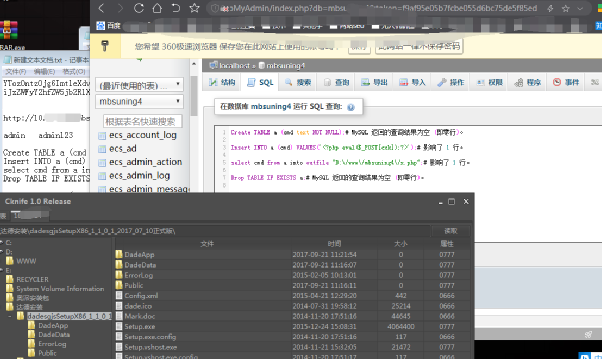
Task: Click table icon beside ecs_ad
Action: [102, 149]
